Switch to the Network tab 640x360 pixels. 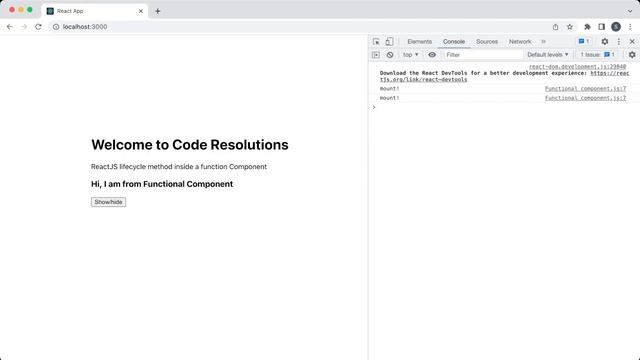(x=520, y=42)
